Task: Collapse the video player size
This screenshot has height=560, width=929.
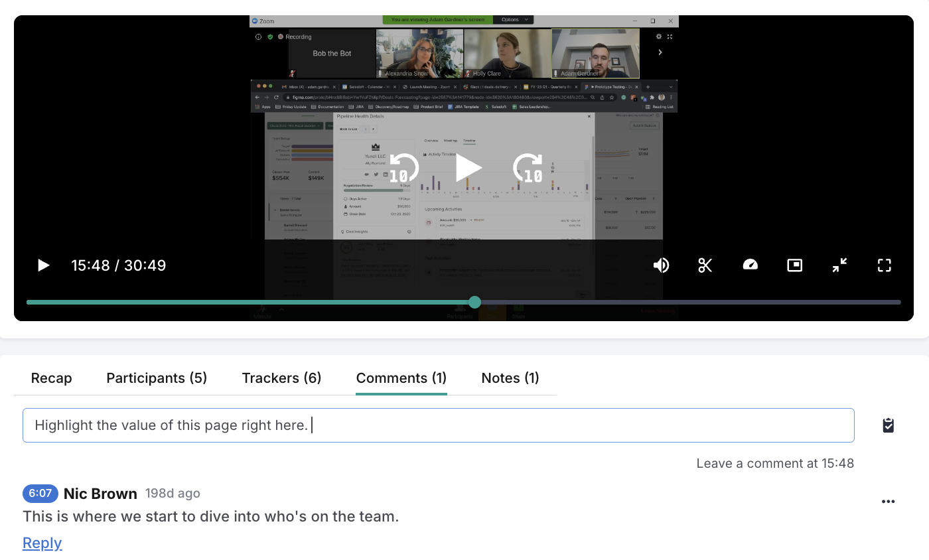Action: [839, 265]
